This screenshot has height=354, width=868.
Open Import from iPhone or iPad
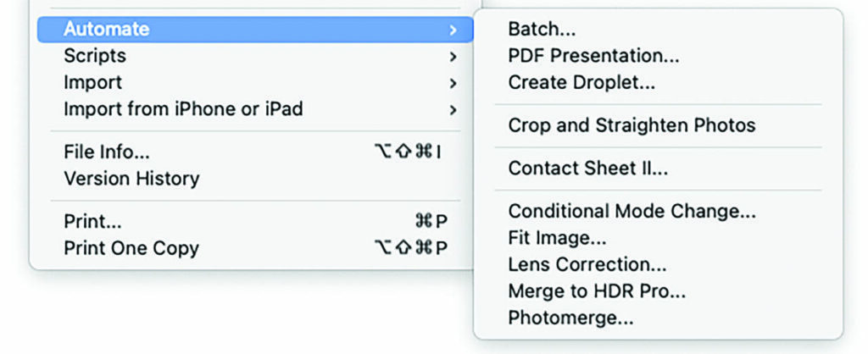[x=183, y=109]
